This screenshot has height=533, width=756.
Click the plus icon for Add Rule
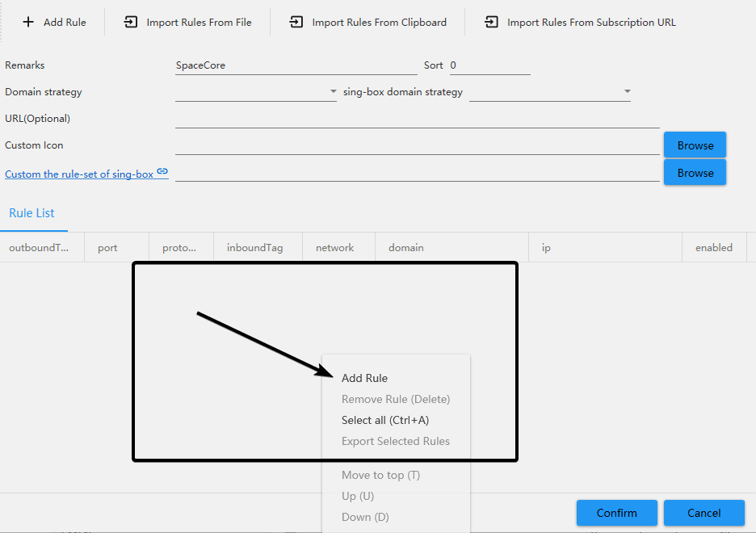point(28,23)
